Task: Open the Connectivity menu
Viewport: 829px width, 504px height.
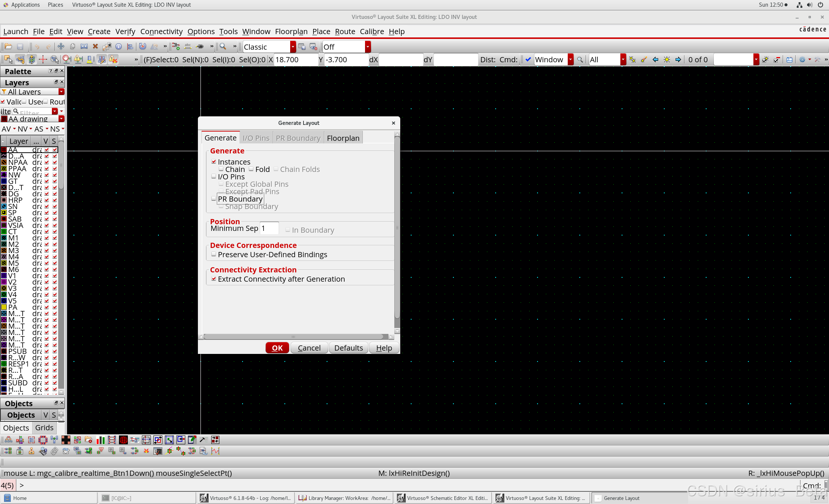Action: coord(161,31)
